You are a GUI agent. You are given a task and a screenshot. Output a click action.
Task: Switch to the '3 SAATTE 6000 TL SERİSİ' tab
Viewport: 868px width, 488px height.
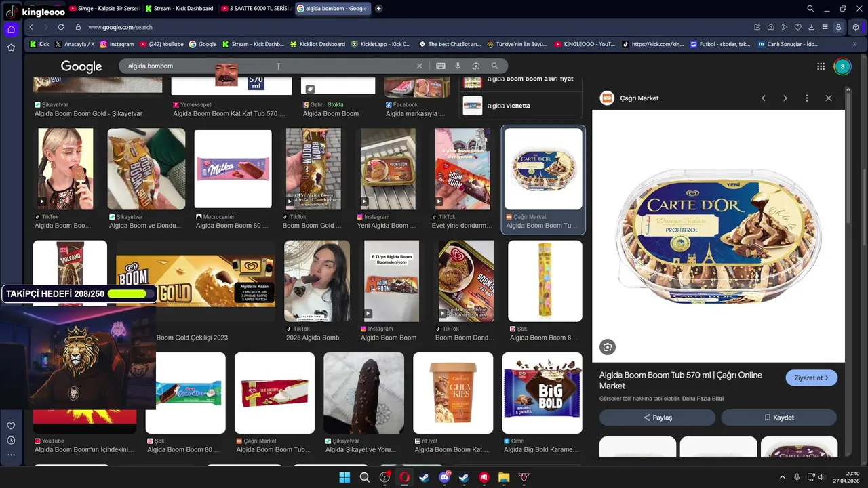tap(256, 9)
